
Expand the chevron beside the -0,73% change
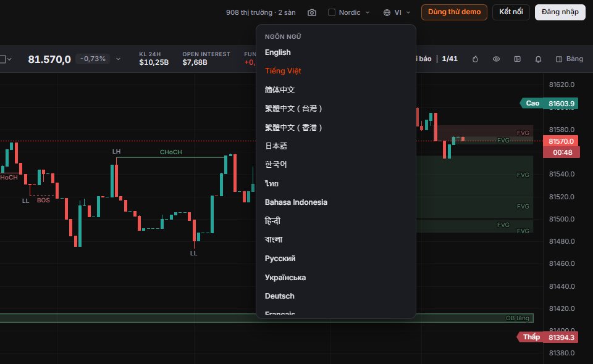[x=119, y=59]
